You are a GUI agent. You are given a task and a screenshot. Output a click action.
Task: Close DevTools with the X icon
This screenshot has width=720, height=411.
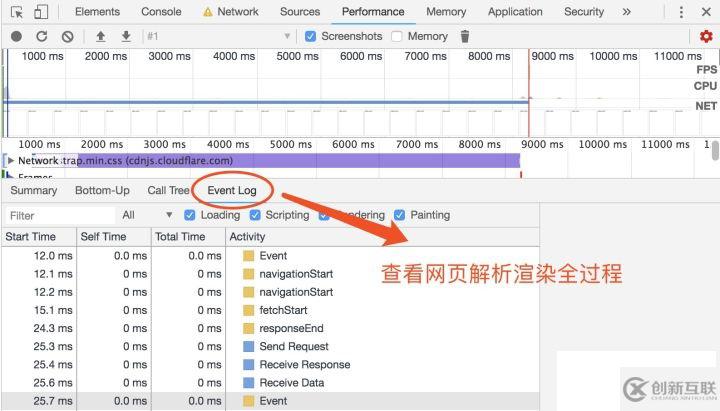click(x=706, y=12)
